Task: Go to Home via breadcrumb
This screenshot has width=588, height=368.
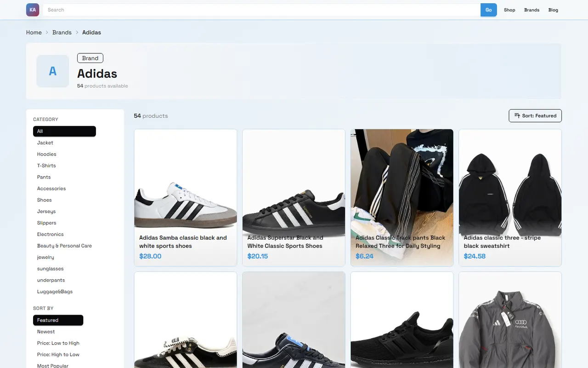Action: click(x=34, y=33)
